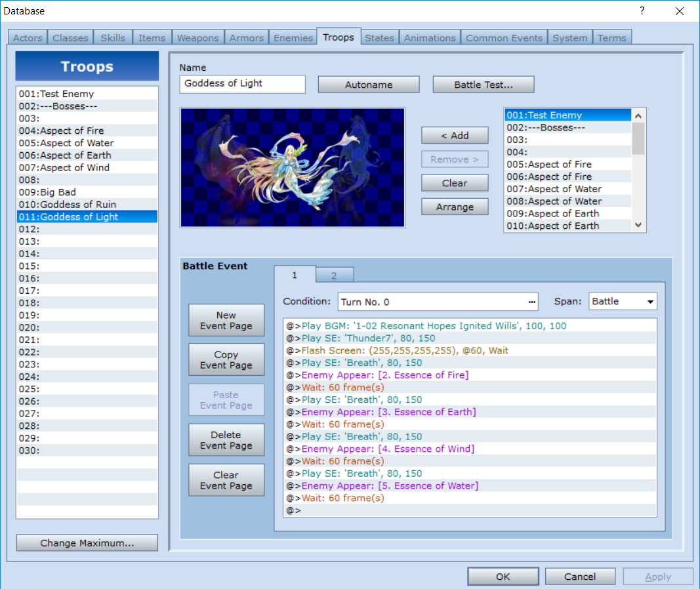The image size is (700, 589).
Task: Select enemy 002:---Bosses--- in enemy list
Action: tap(568, 128)
